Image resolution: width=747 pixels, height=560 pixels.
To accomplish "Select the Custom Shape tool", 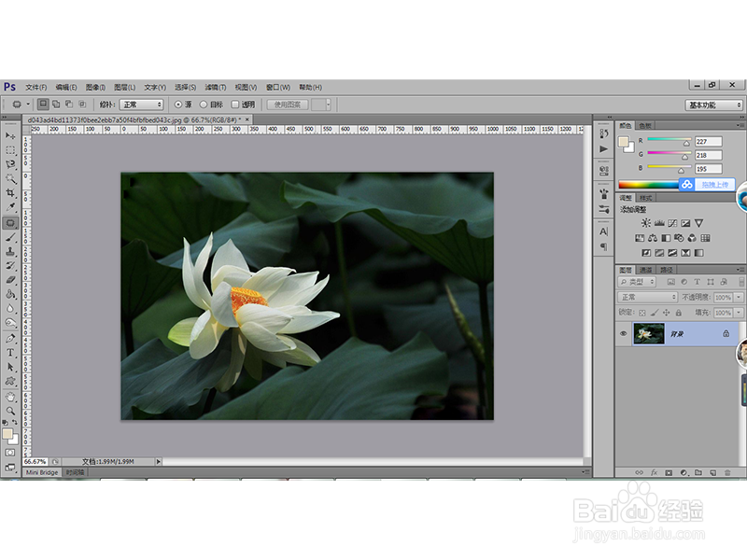I will pyautogui.click(x=10, y=382).
